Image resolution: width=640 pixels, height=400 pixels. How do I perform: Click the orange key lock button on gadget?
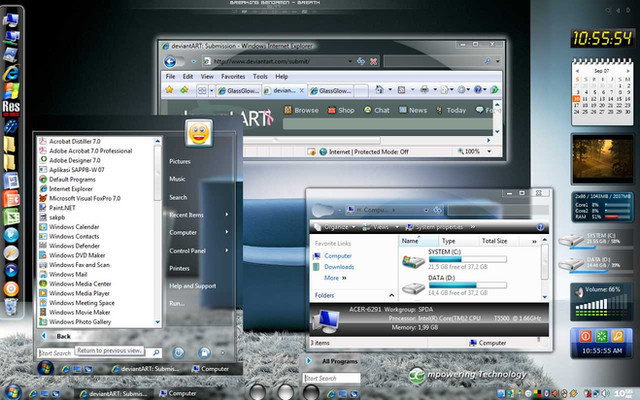[617, 336]
